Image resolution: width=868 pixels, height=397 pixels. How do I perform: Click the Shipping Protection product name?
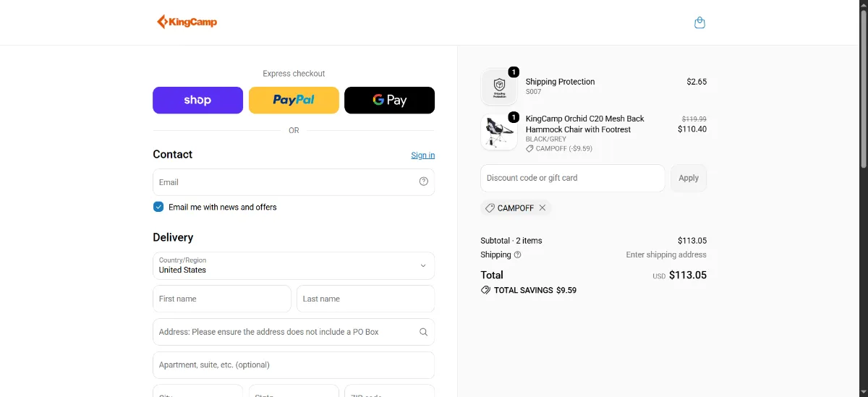click(561, 82)
